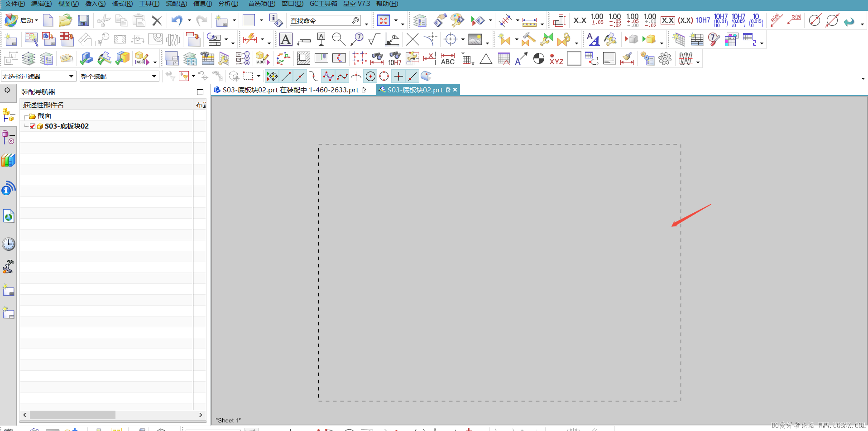Click the navigator horizontal scrollbar right arrow
Image resolution: width=868 pixels, height=431 pixels.
pyautogui.click(x=201, y=415)
